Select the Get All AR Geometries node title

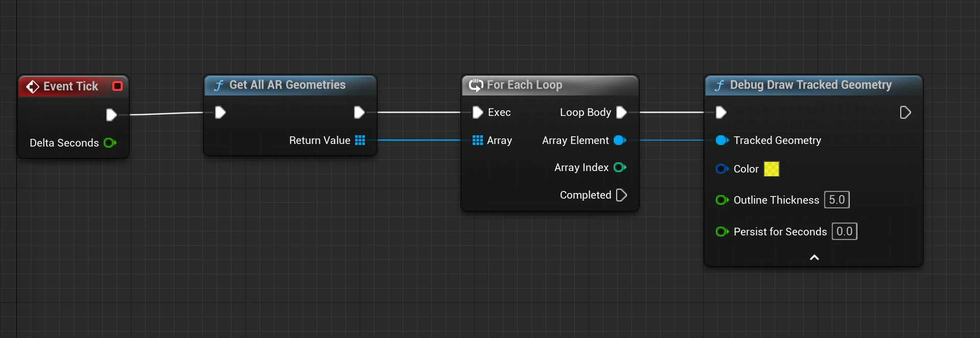(x=287, y=85)
